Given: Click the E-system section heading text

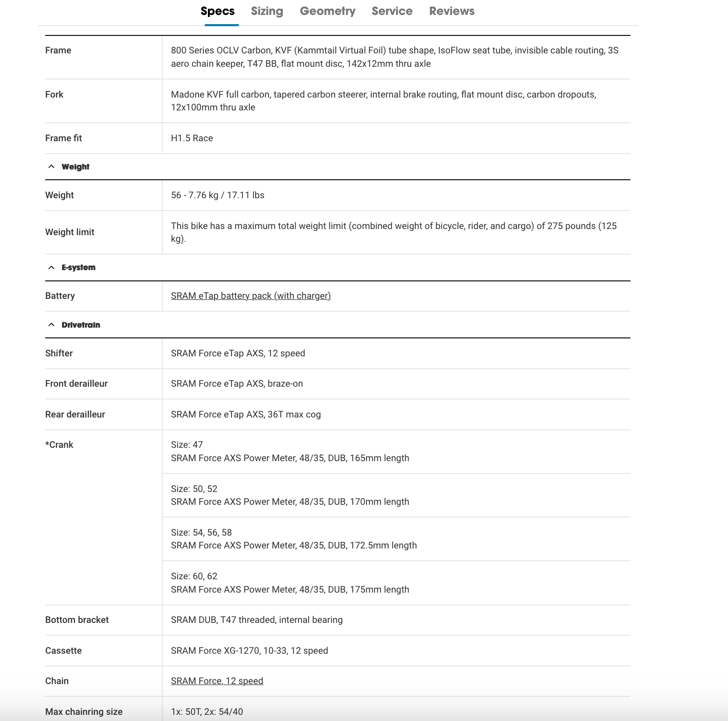Looking at the screenshot, I should point(79,268).
